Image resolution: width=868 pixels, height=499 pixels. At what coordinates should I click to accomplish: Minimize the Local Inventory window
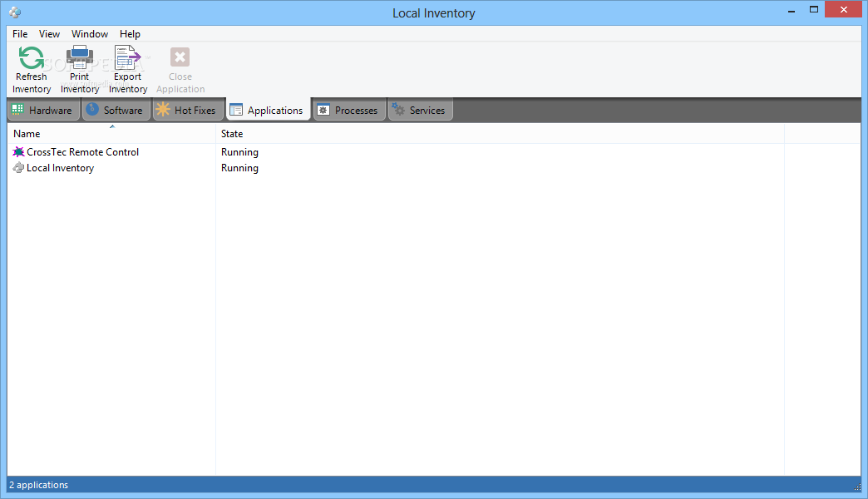point(792,10)
